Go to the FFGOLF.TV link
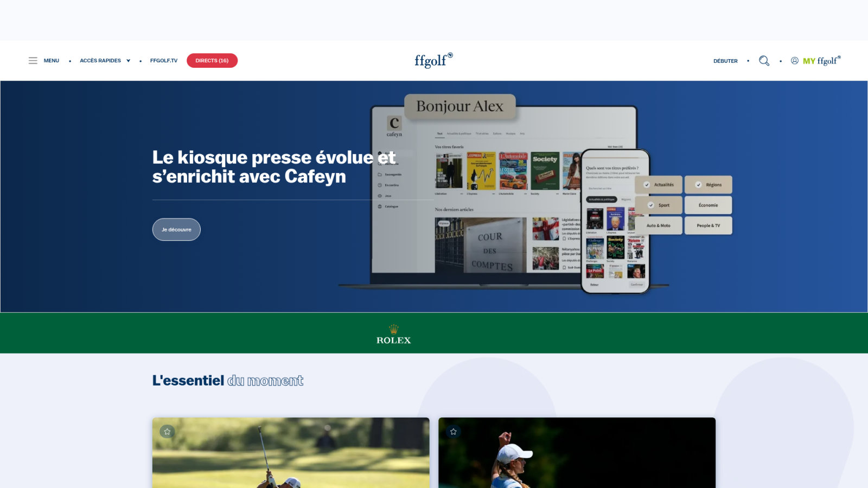Viewport: 868px width, 488px height. click(164, 61)
